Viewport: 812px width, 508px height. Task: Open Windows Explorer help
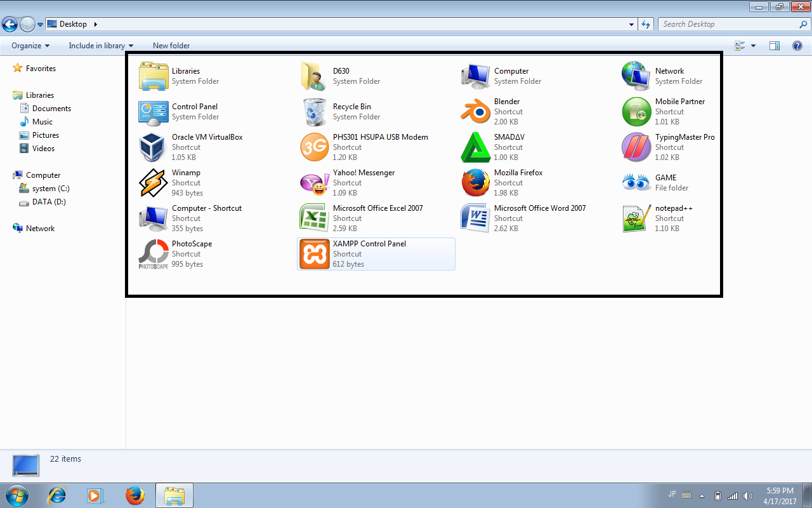pyautogui.click(x=797, y=46)
